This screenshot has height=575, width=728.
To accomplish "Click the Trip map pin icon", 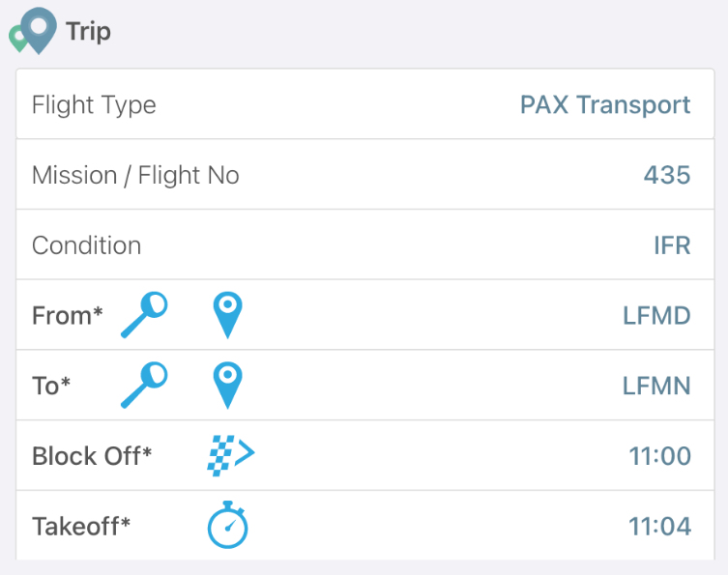I will coord(33,31).
